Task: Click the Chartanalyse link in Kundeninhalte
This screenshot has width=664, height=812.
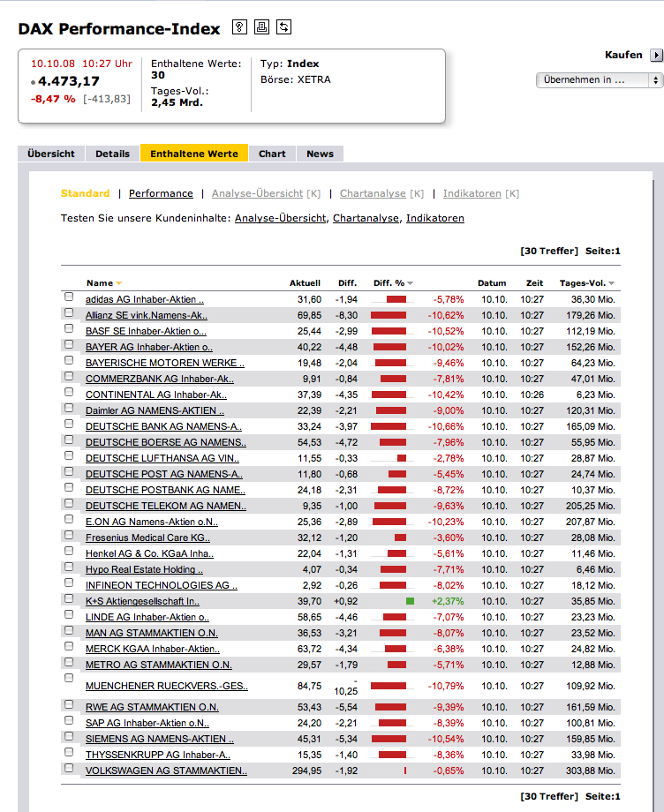Action: point(366,218)
